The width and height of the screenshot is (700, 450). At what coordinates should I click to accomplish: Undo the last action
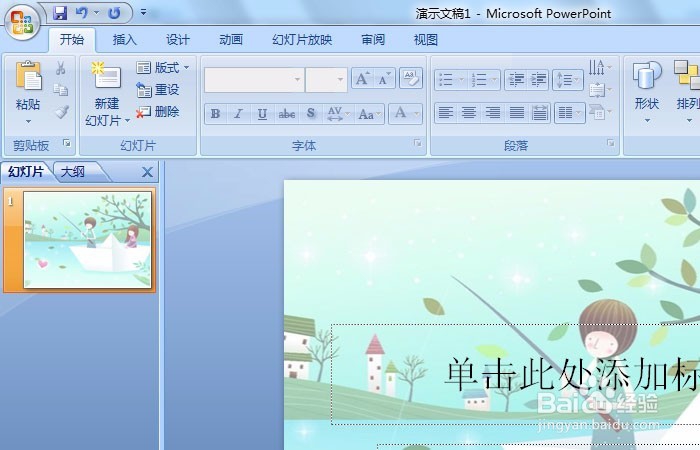[x=82, y=13]
